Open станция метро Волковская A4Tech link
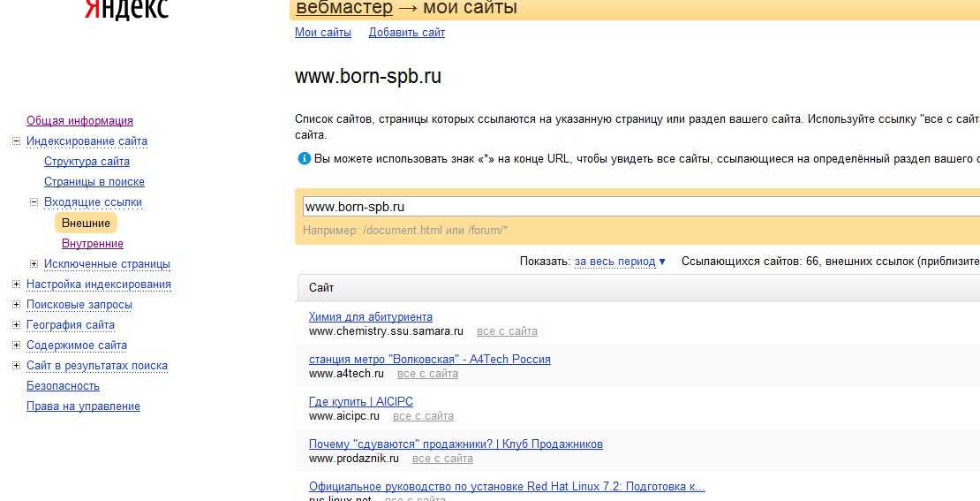Viewport: 980px width, 501px height. [x=430, y=359]
